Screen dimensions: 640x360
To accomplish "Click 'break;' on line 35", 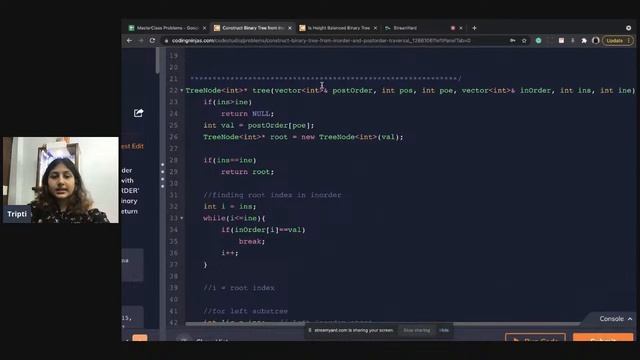I will (252, 242).
